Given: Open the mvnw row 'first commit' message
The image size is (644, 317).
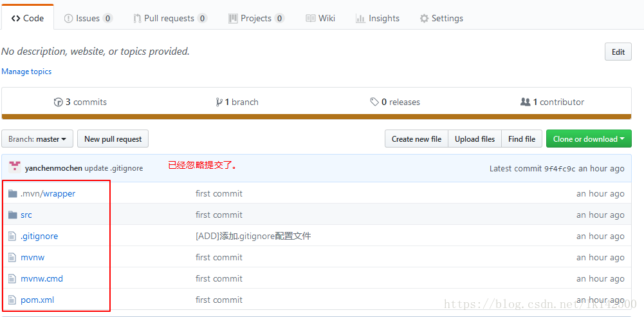Looking at the screenshot, I should coord(219,257).
